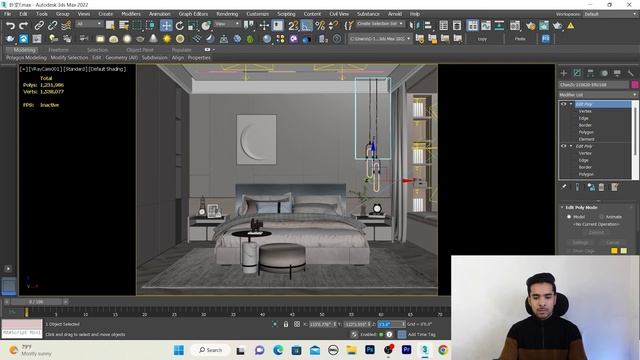Toggle the selection lock padlock icon
Image resolution: width=640 pixels, height=360 pixels.
point(286,324)
